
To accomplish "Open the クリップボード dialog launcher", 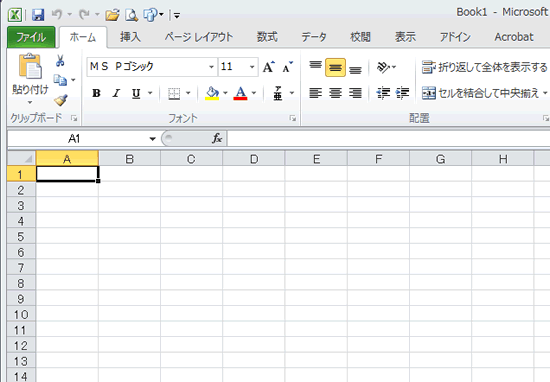I will pos(74,118).
